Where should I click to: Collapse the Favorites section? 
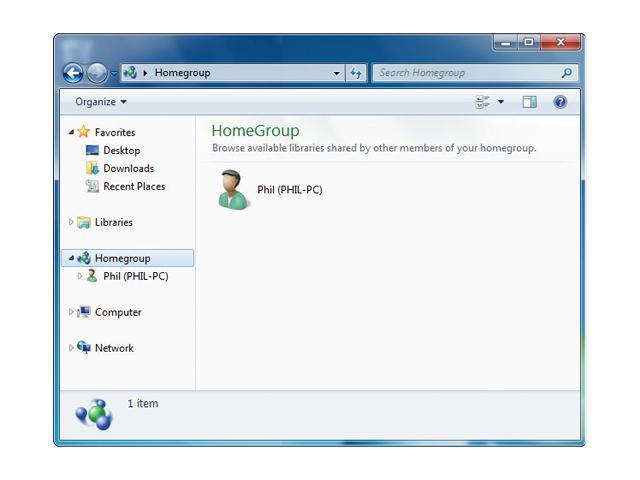tap(71, 132)
